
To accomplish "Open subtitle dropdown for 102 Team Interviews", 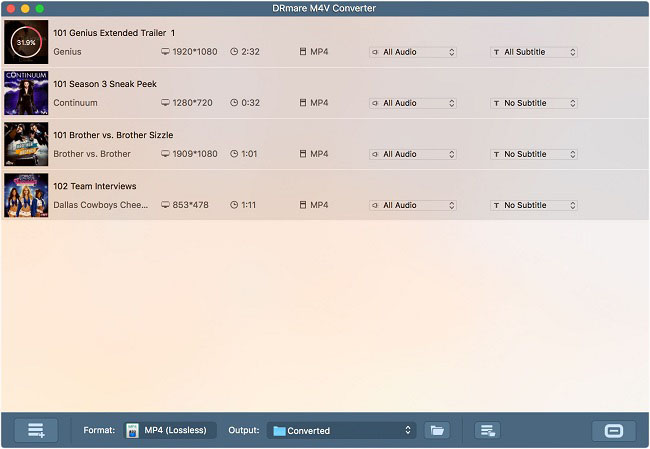I will point(533,205).
